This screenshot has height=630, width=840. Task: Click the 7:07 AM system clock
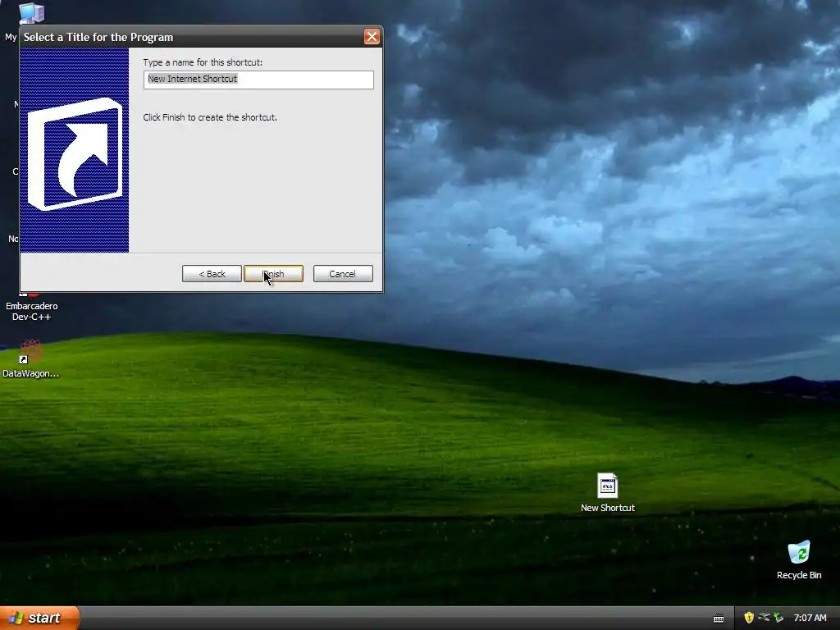(810, 618)
